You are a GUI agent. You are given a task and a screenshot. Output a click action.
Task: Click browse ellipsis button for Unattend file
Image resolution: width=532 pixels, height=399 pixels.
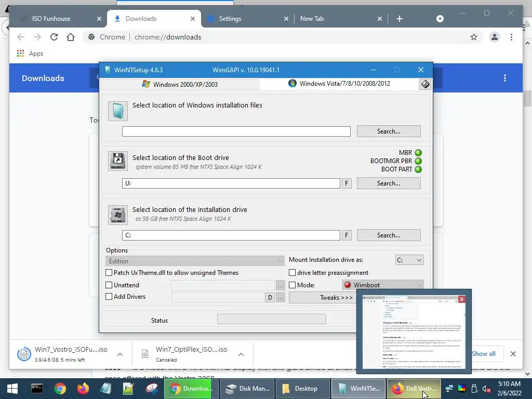click(x=280, y=285)
